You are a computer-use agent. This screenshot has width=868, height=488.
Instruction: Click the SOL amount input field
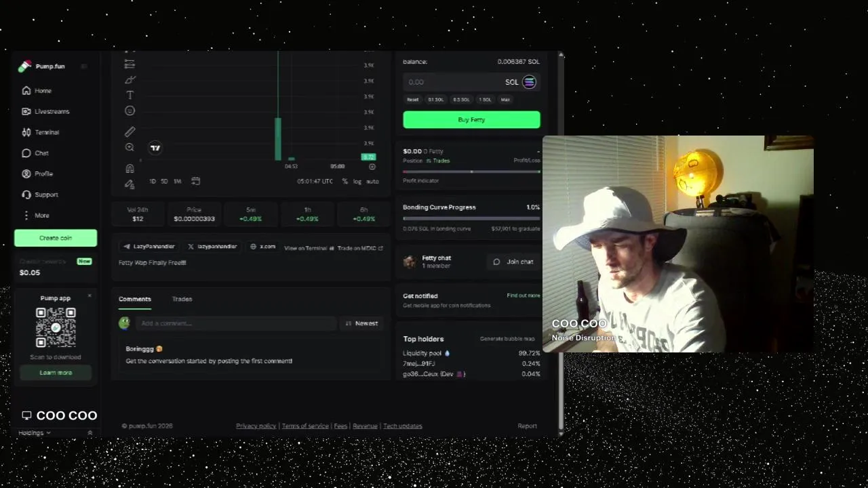point(453,82)
